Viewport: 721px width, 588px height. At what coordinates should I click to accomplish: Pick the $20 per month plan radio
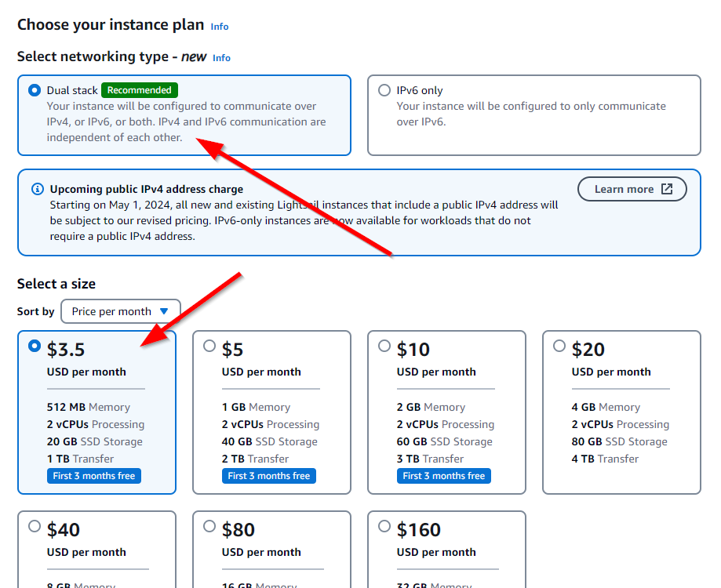559,346
